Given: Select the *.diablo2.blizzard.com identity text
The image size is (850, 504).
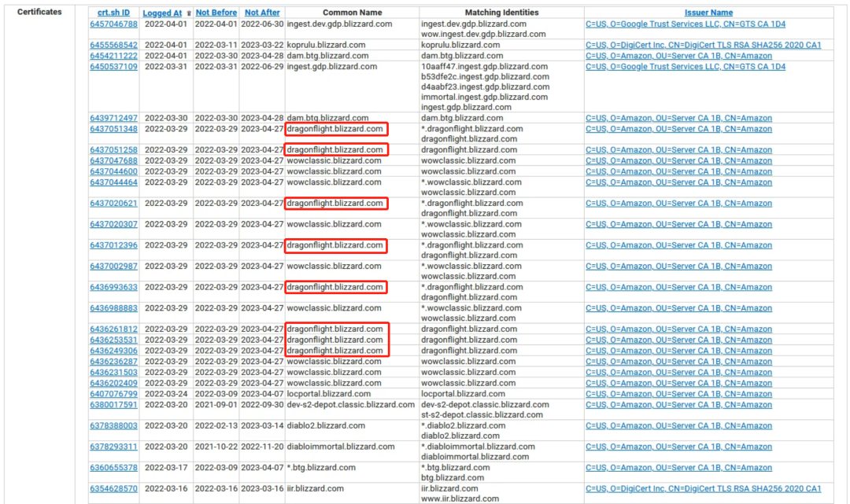Looking at the screenshot, I should coord(464,426).
